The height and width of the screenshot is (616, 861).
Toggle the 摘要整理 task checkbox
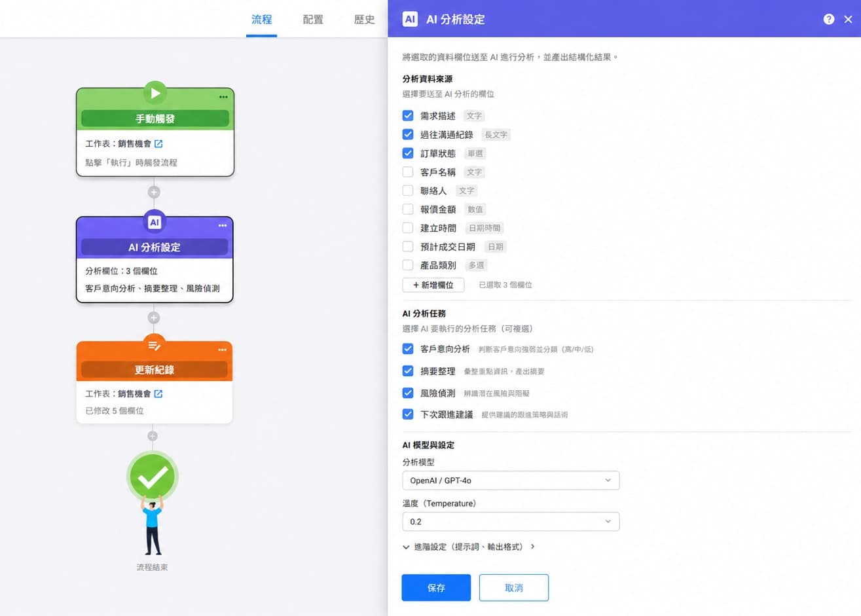pyautogui.click(x=408, y=371)
